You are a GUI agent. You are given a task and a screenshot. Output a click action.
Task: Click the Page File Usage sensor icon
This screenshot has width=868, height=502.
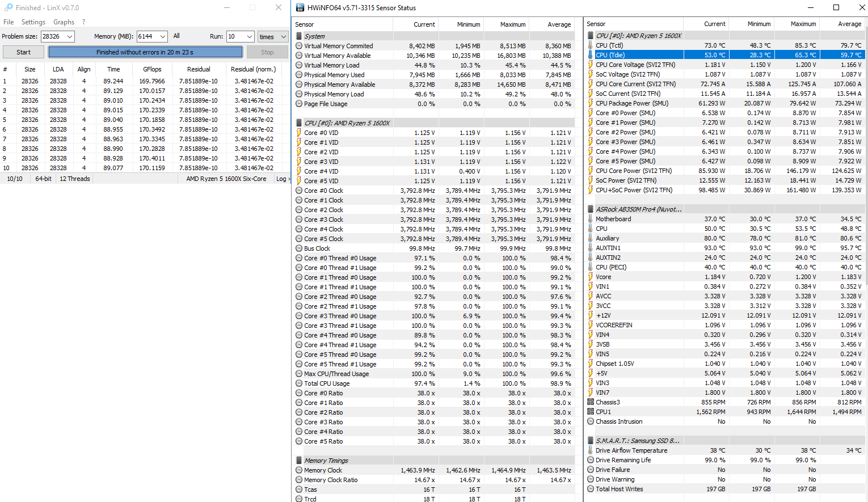click(299, 104)
